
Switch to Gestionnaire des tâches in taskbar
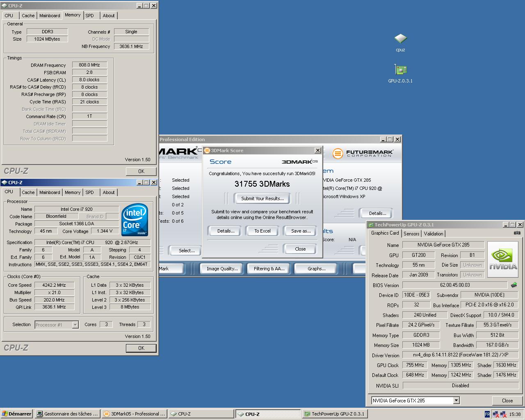[x=67, y=414]
